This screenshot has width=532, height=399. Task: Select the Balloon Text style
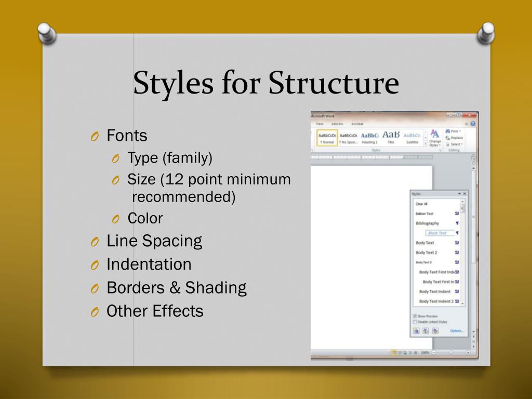click(424, 214)
